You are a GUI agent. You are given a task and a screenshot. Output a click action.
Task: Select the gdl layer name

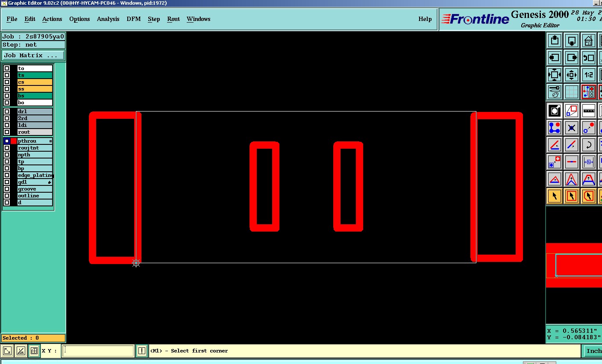tap(35, 182)
